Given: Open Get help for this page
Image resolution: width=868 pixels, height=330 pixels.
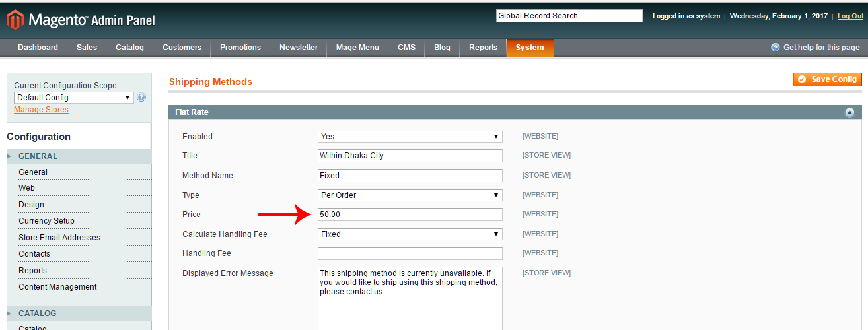Looking at the screenshot, I should point(815,48).
